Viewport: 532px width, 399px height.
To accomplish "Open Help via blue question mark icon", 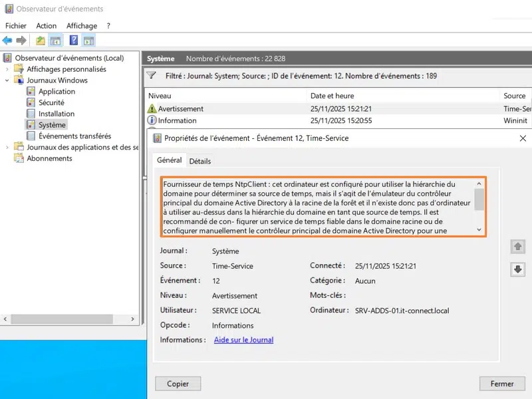I will point(74,41).
